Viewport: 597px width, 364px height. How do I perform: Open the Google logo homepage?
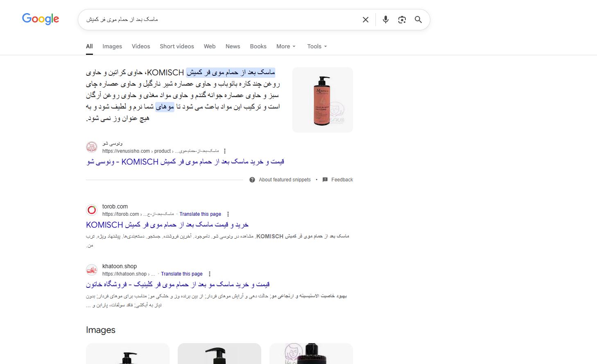click(x=41, y=19)
